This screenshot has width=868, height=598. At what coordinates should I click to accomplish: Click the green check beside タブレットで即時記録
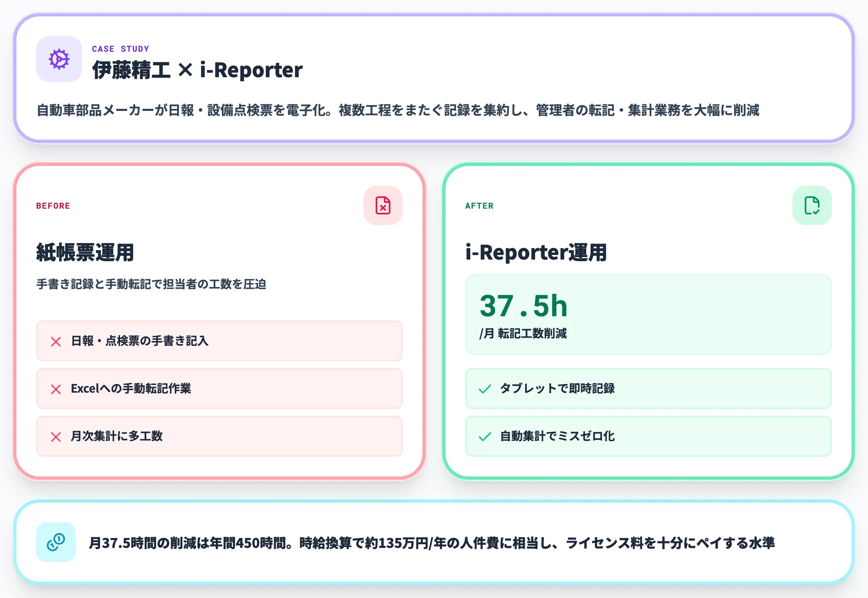(x=485, y=389)
